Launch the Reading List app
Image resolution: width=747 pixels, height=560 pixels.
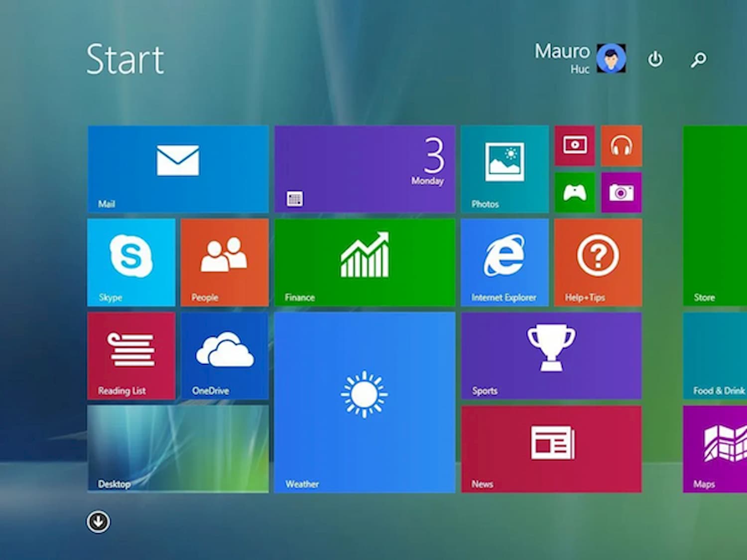coord(130,356)
